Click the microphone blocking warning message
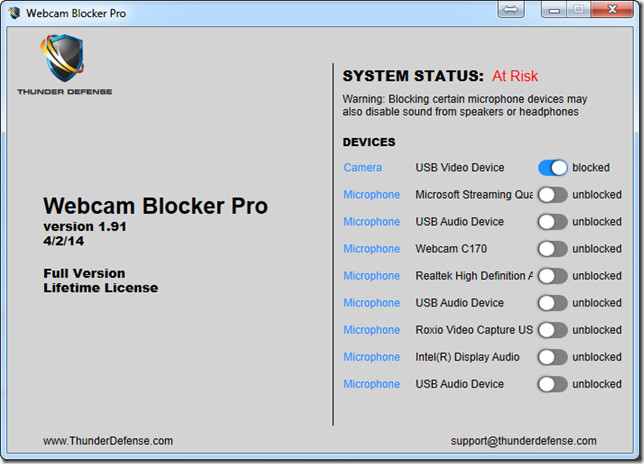The height and width of the screenshot is (464, 644). point(465,106)
